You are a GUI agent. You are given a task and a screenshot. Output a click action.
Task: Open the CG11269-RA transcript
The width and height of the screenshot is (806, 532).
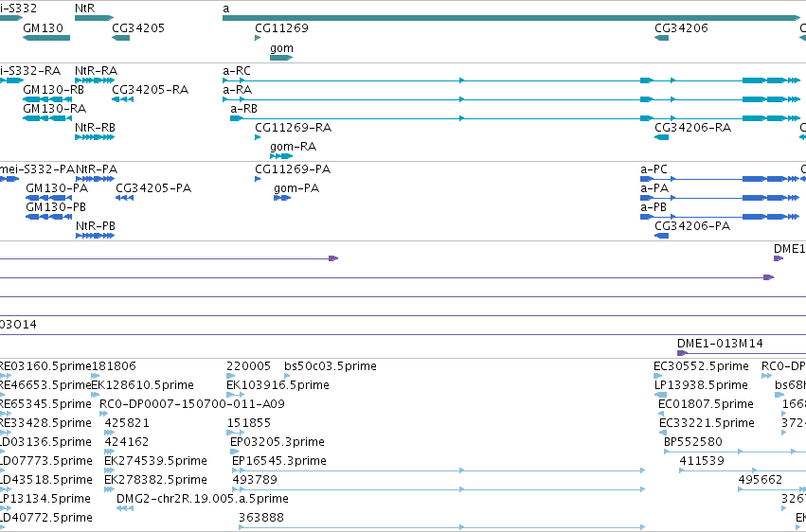click(258, 137)
